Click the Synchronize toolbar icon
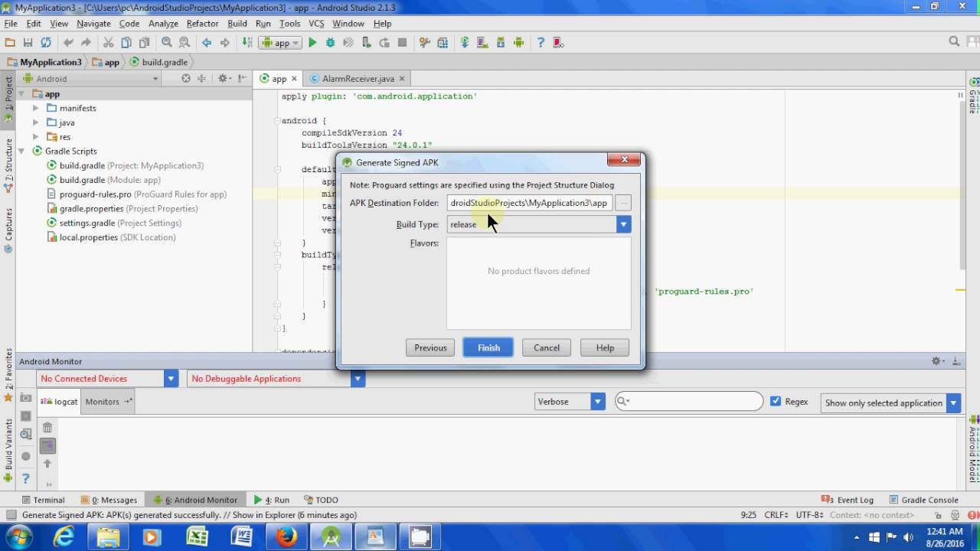This screenshot has height=551, width=980. coord(46,43)
